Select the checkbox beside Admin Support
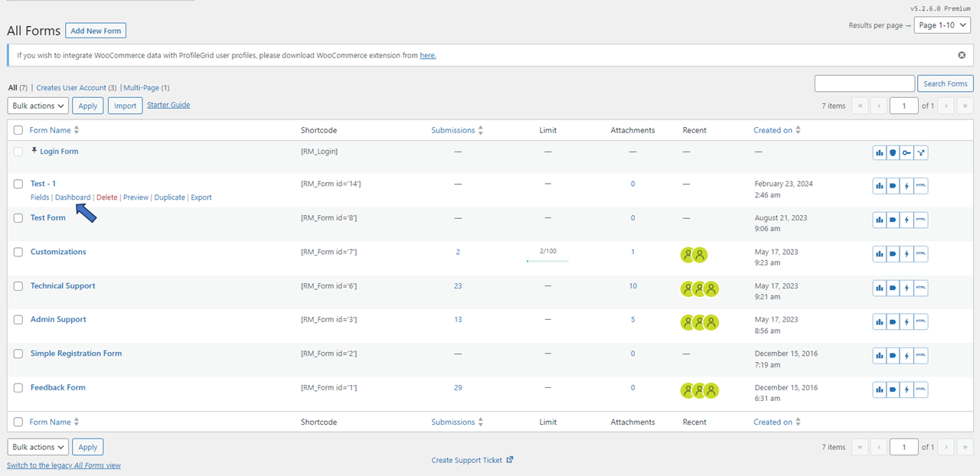Viewport: 980px width, 476px height. (18, 319)
